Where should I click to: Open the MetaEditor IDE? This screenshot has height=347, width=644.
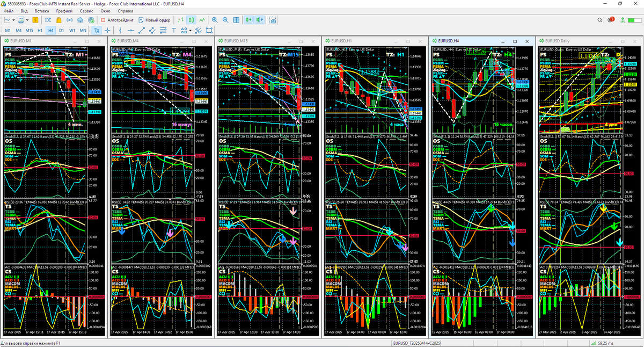coord(48,20)
